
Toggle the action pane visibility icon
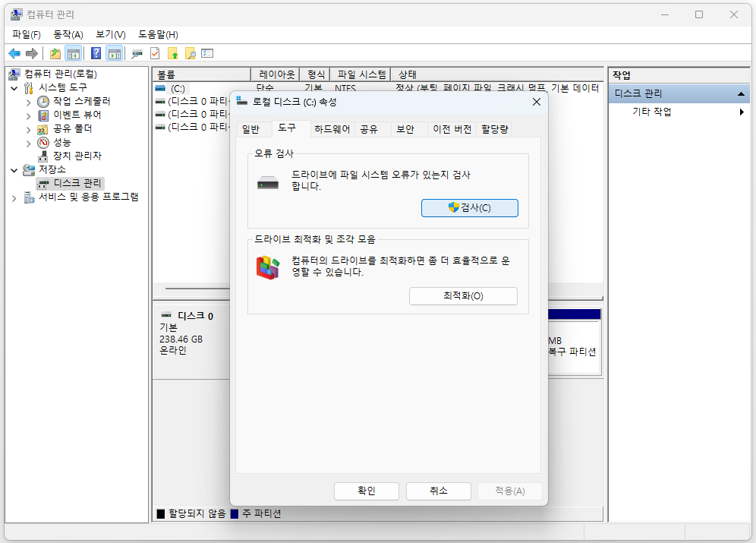coord(115,53)
